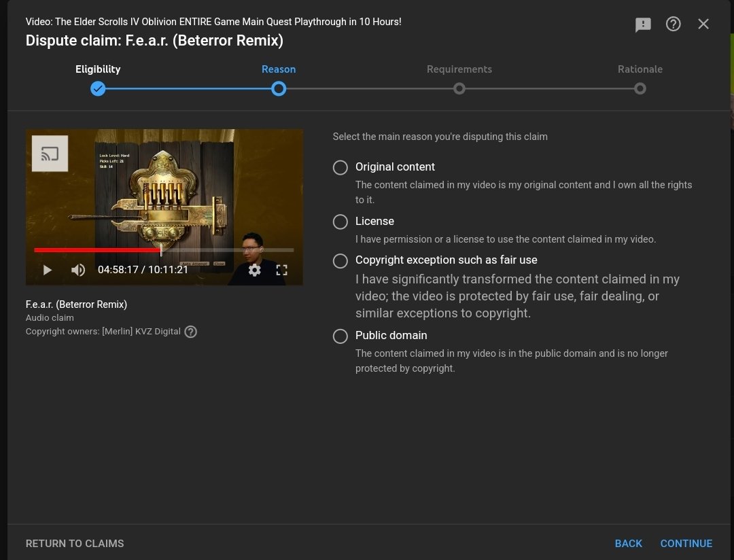Play the video preview
This screenshot has height=560, width=734.
(48, 270)
